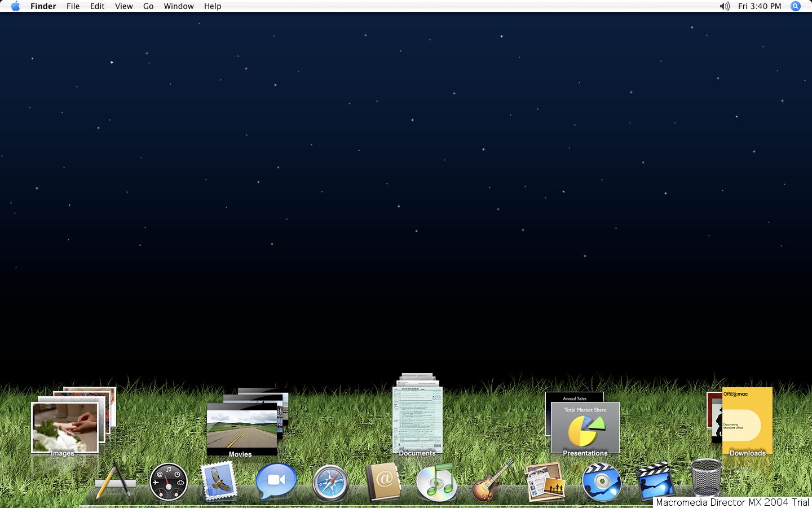Click the Spotlight search icon
This screenshot has height=508, width=812.
pos(796,6)
